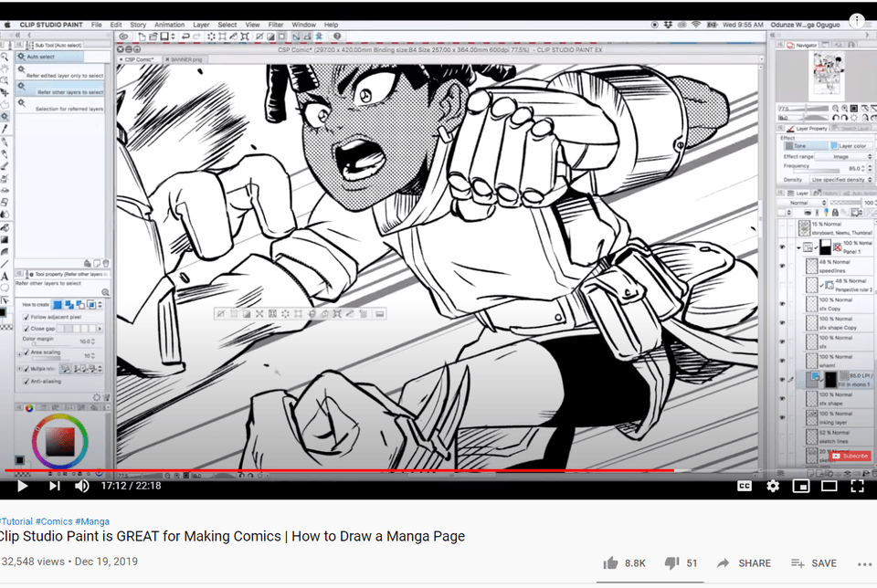
Task: Click Undo arrow in command bar
Action: tap(185, 37)
